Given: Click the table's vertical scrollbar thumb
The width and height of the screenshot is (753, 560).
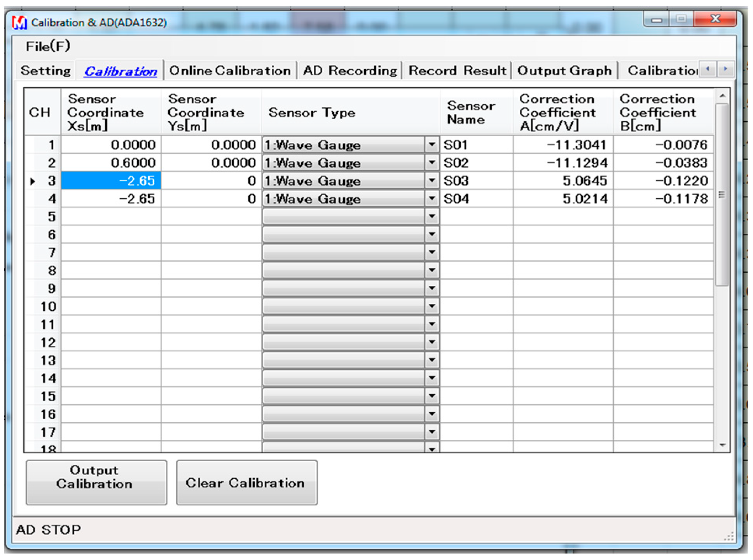Looking at the screenshot, I should click(x=722, y=194).
